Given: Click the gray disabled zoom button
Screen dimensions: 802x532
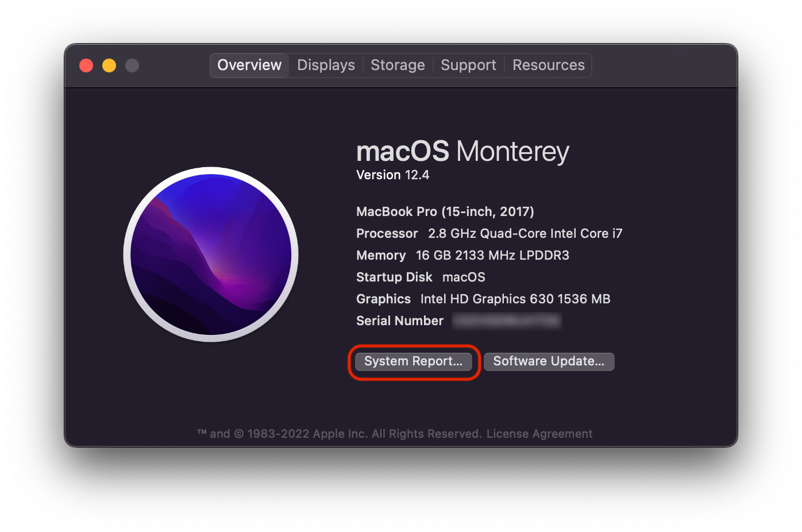Looking at the screenshot, I should click(x=132, y=65).
